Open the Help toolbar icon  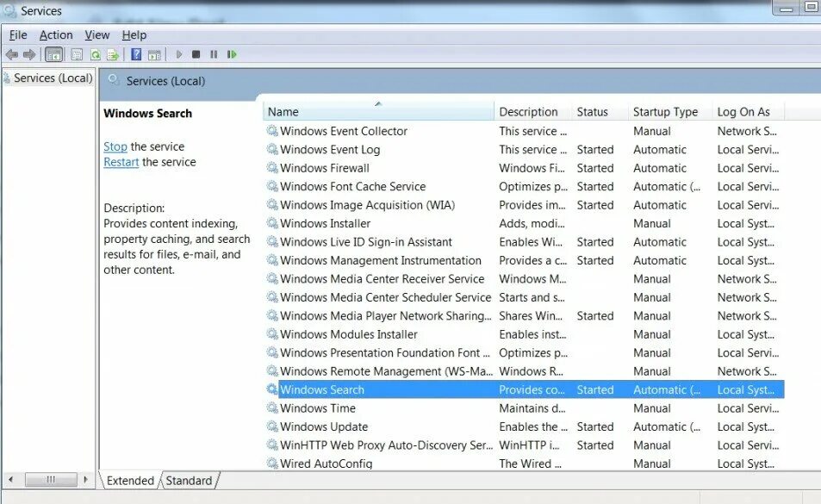136,54
